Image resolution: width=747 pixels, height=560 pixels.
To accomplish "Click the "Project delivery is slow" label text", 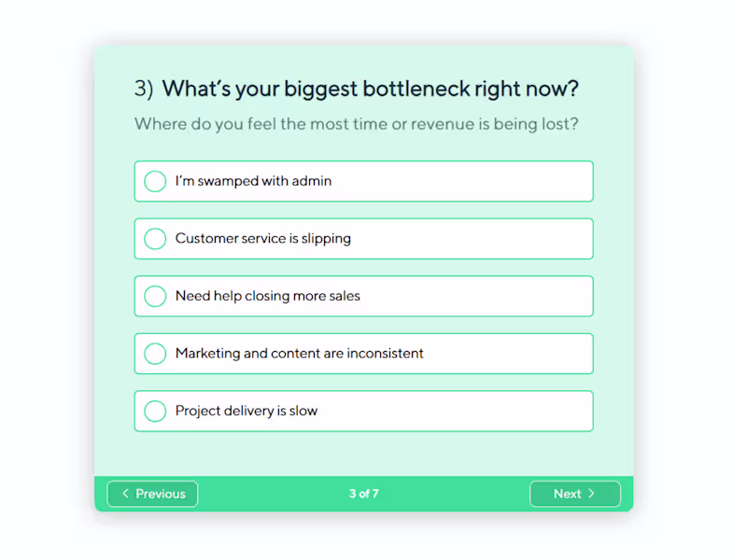I will click(x=247, y=411).
